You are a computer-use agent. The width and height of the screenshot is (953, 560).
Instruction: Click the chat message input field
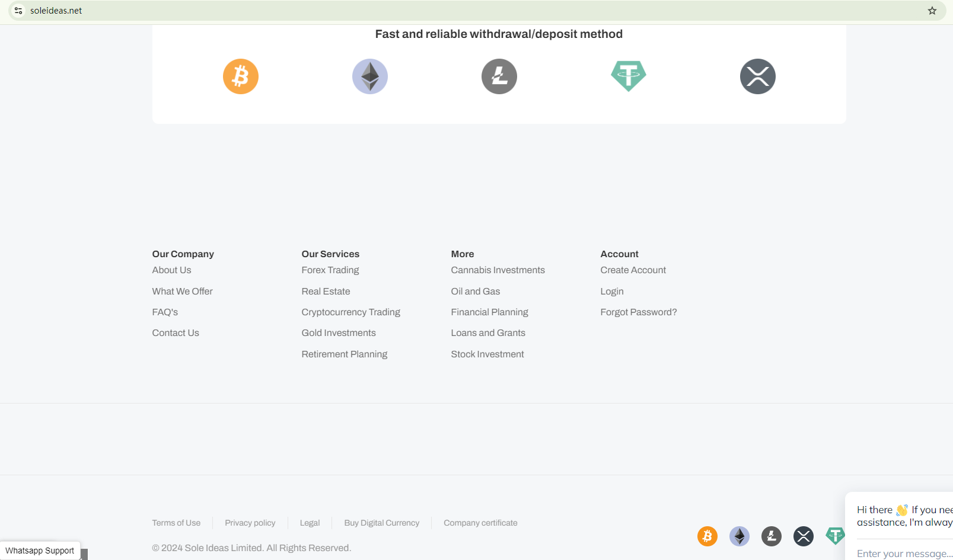[x=904, y=553]
